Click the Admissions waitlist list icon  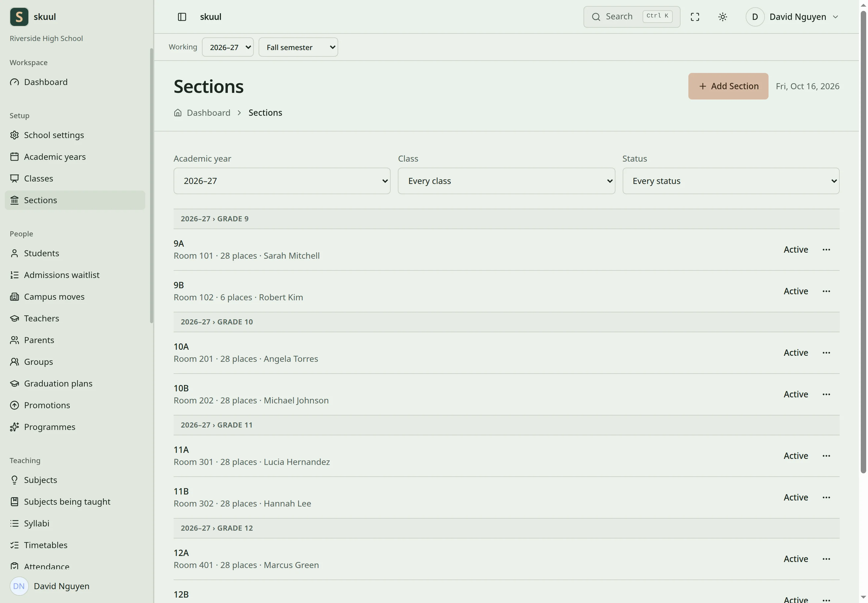point(14,275)
